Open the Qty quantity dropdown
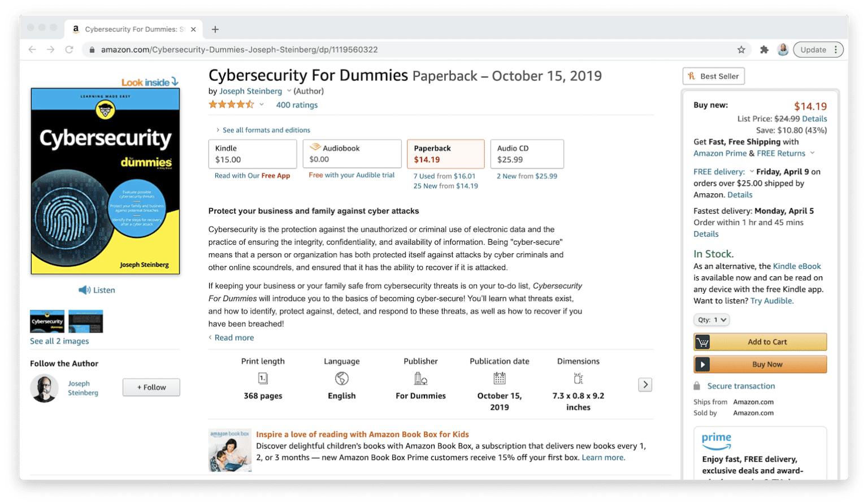 point(711,320)
